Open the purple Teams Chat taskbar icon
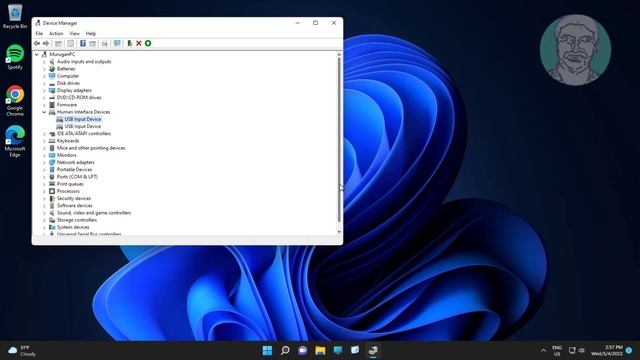The width and height of the screenshot is (640, 360). pos(302,350)
